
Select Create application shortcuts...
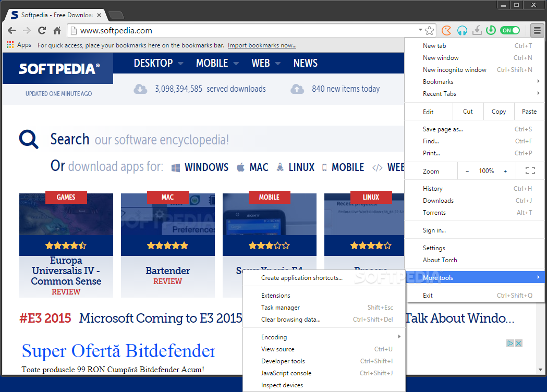click(x=324, y=278)
